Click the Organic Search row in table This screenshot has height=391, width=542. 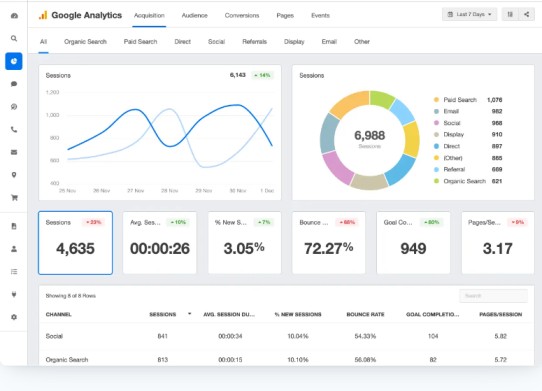[287, 359]
